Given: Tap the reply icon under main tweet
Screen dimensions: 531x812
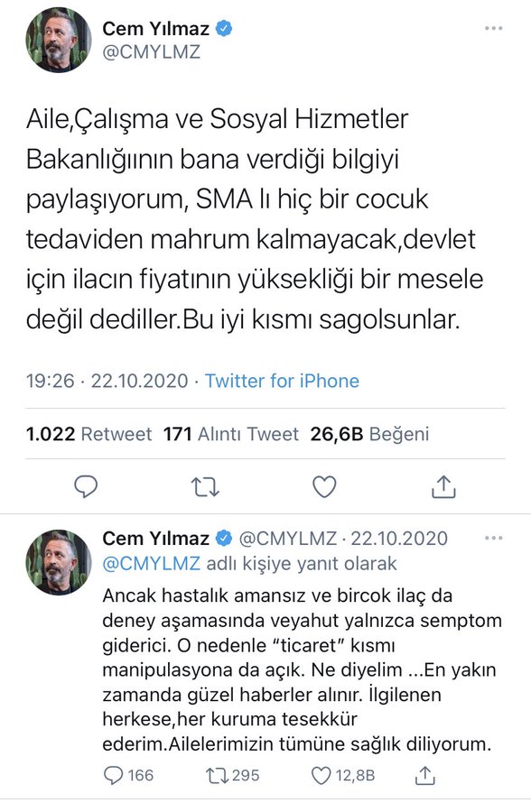Looking at the screenshot, I should pos(86,487).
